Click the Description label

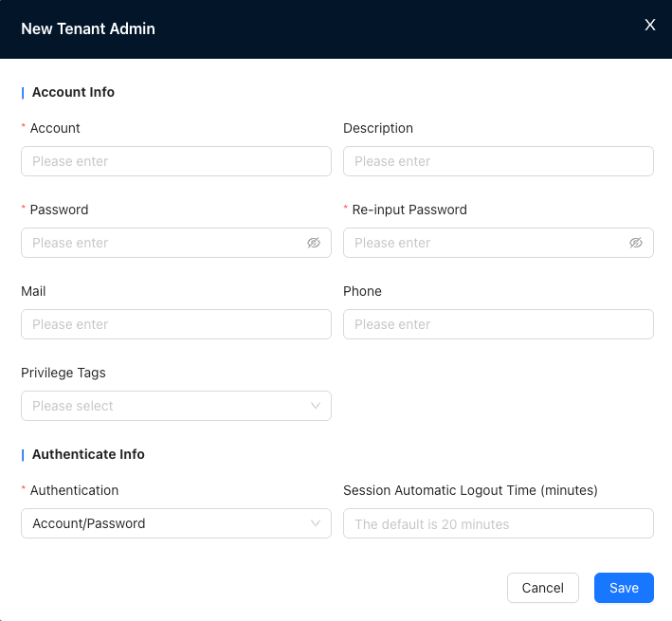378,128
